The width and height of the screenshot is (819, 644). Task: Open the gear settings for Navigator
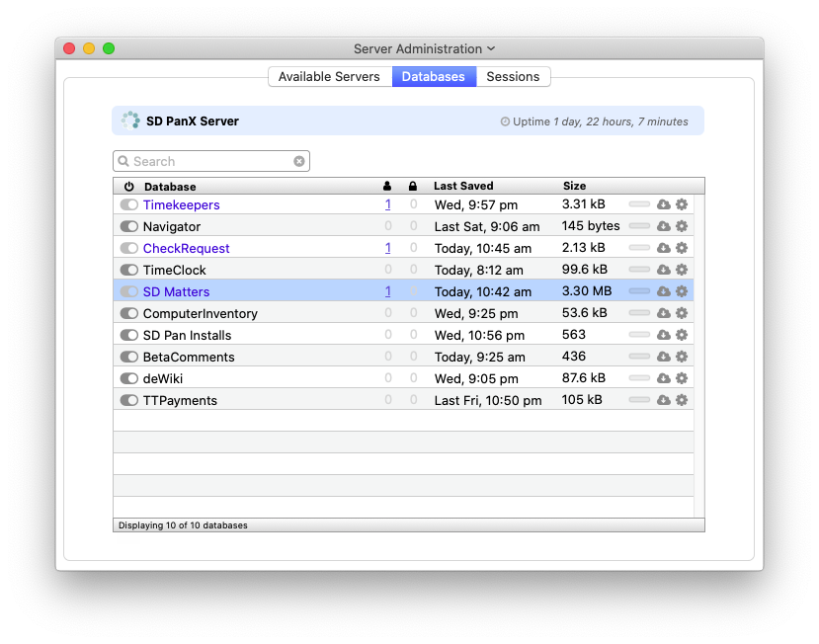click(681, 226)
